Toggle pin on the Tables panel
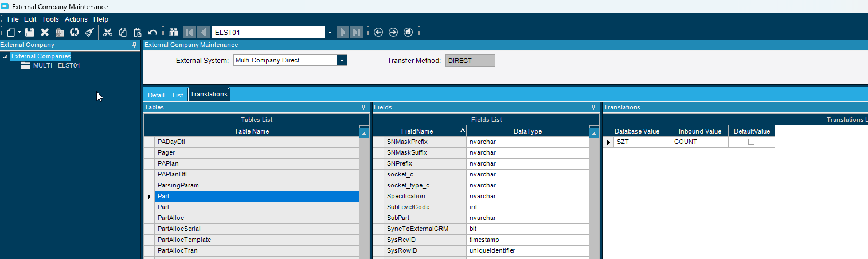Viewport: 868px width, 259px height. pos(363,107)
